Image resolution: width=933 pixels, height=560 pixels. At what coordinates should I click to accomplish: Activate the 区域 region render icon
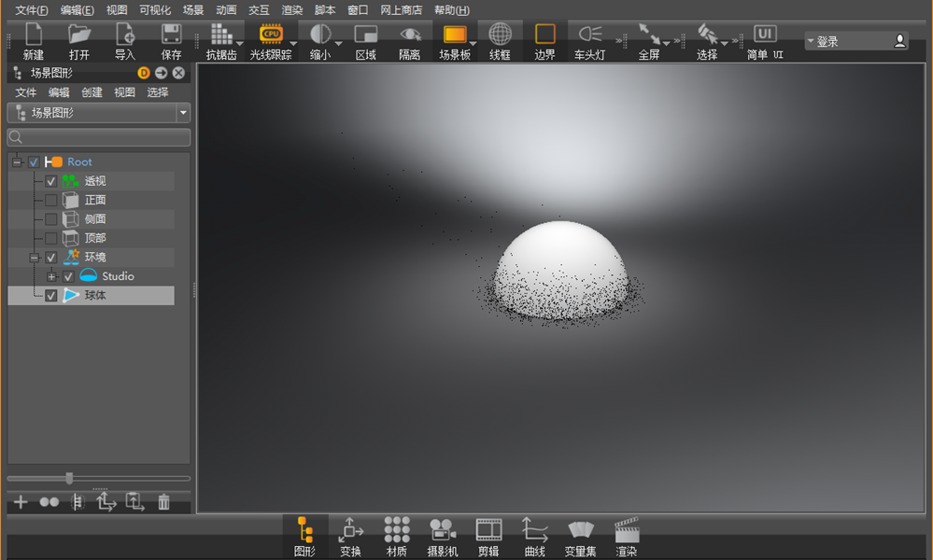pyautogui.click(x=365, y=35)
